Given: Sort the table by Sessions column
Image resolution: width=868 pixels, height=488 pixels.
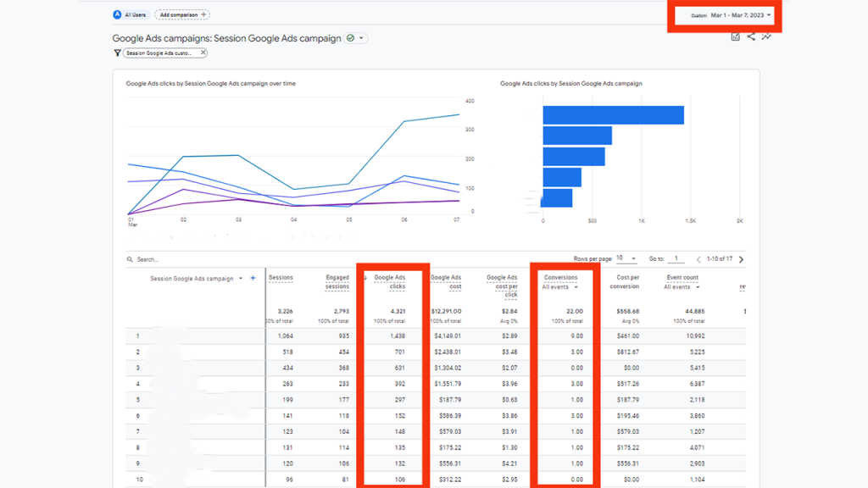Looking at the screenshot, I should 281,278.
